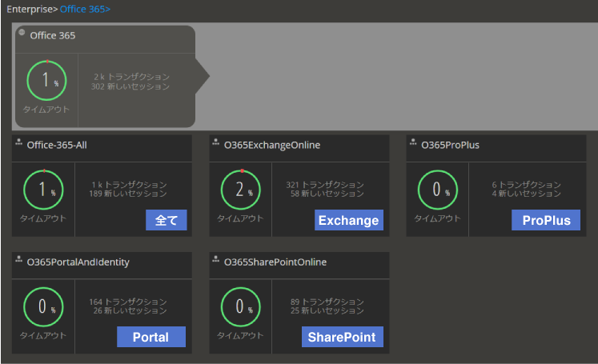Click the blue Portal label
Image resolution: width=598 pixels, height=364 pixels.
coord(151,337)
